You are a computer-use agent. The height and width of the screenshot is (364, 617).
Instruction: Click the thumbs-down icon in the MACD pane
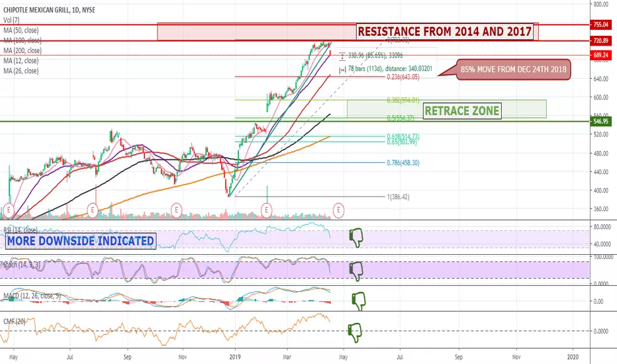(358, 301)
